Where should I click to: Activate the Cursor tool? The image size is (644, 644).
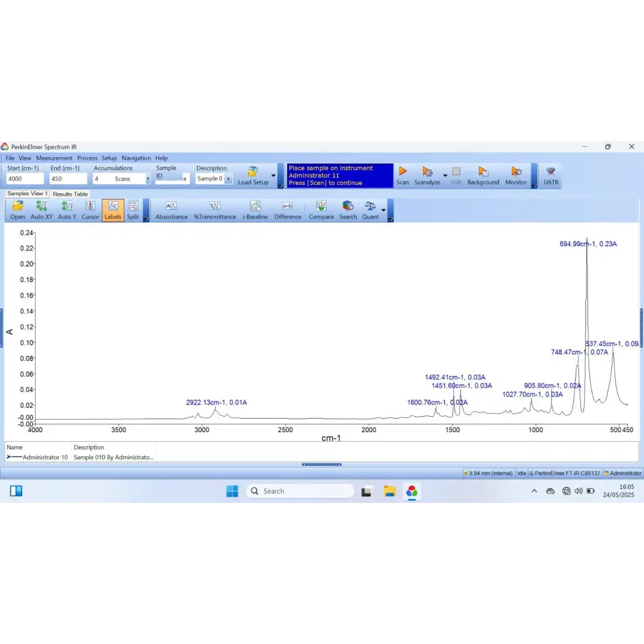point(90,211)
